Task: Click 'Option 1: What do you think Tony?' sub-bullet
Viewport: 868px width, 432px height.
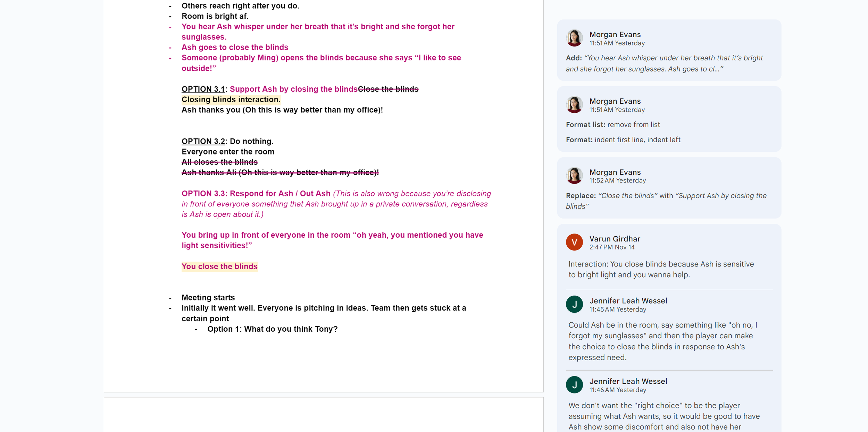Action: (272, 329)
